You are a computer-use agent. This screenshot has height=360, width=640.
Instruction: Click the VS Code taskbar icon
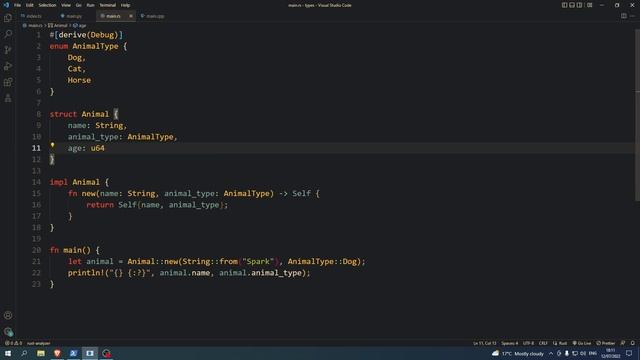coord(73,353)
